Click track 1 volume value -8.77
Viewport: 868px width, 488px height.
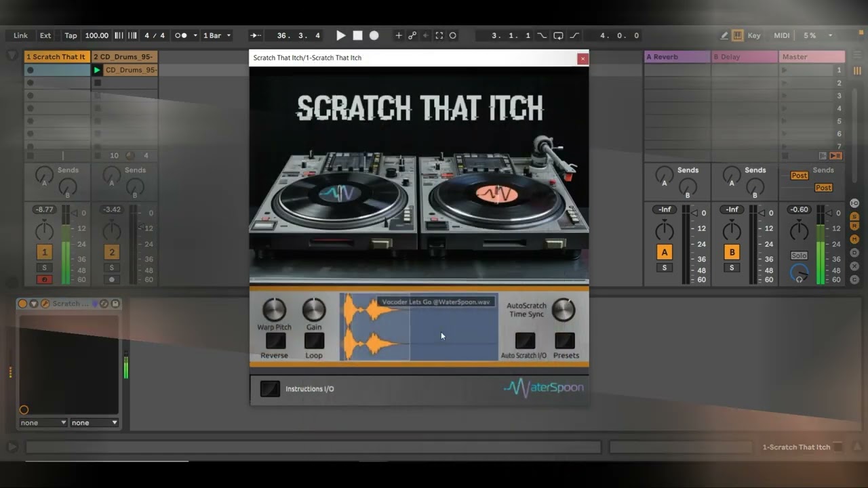click(x=44, y=209)
